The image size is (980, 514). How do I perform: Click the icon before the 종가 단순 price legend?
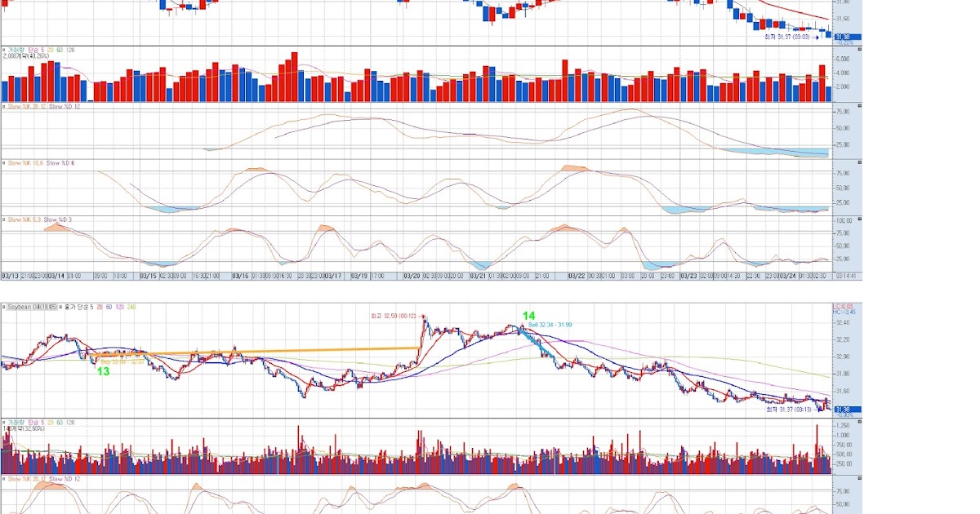(x=60, y=308)
